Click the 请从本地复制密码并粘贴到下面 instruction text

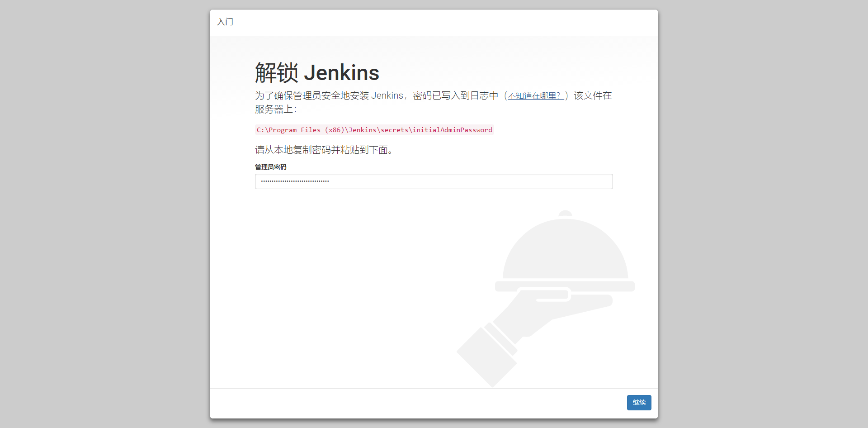click(324, 150)
